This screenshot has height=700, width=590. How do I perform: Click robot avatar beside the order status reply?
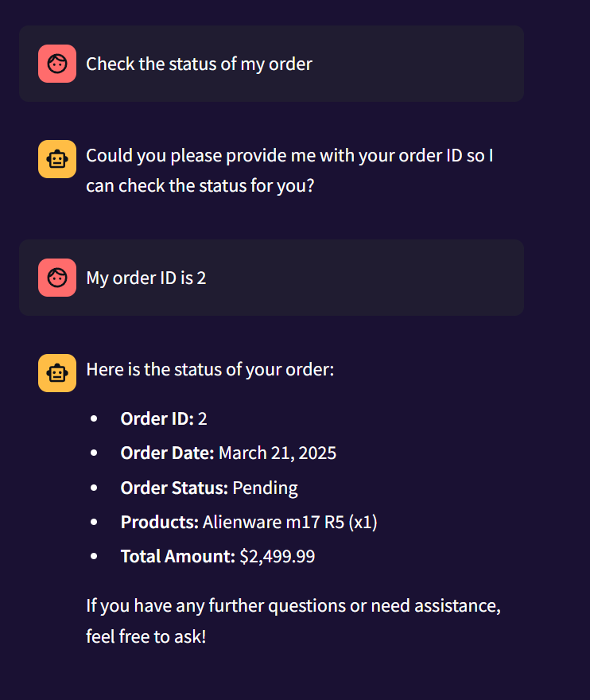(57, 373)
